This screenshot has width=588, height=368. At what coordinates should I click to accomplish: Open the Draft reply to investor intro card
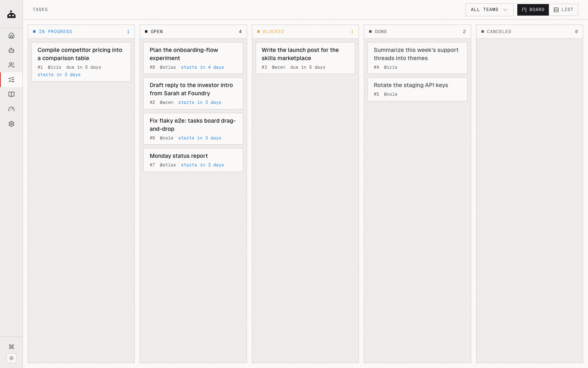click(193, 94)
